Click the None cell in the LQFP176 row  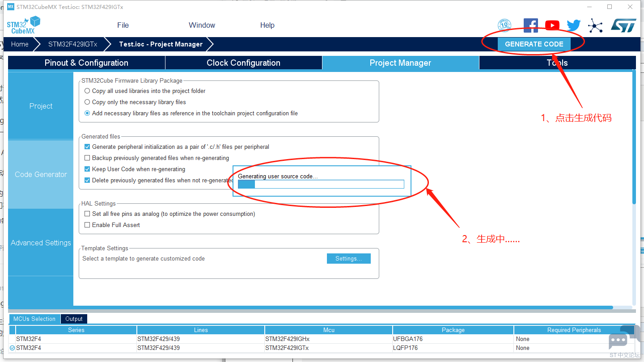tap(574, 348)
